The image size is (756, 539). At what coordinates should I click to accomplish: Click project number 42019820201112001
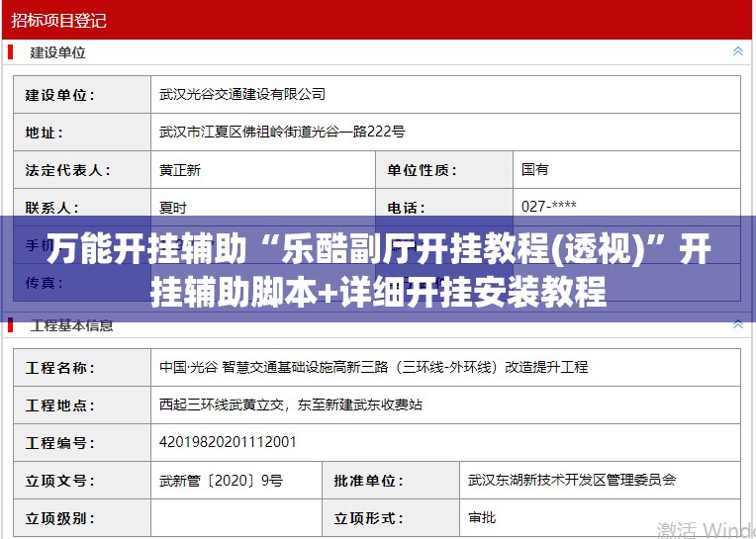coord(228,442)
